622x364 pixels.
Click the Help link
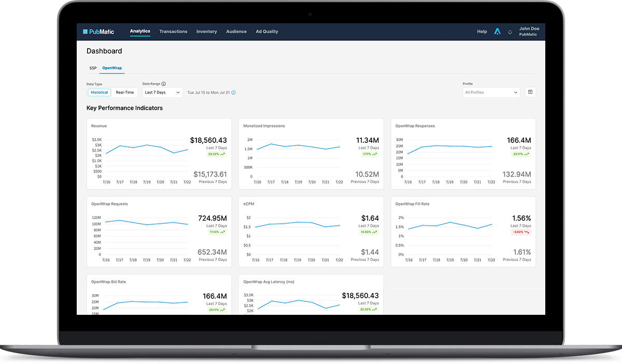coord(482,32)
